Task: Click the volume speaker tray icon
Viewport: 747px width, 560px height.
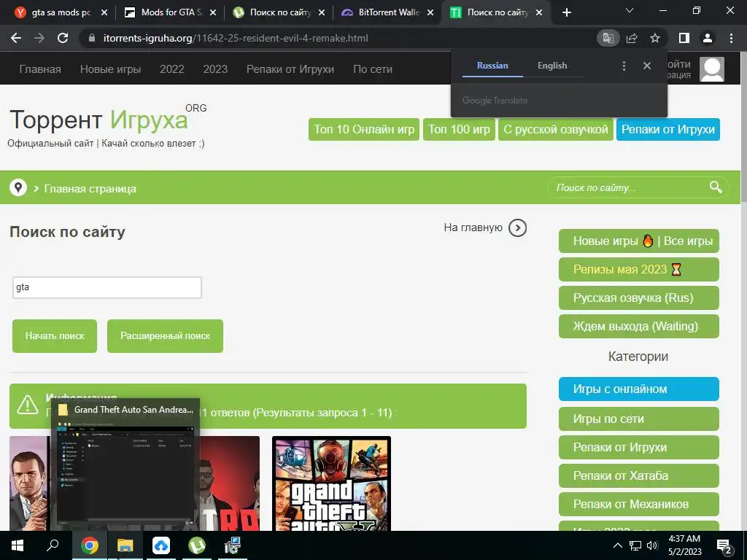Action: [651, 545]
